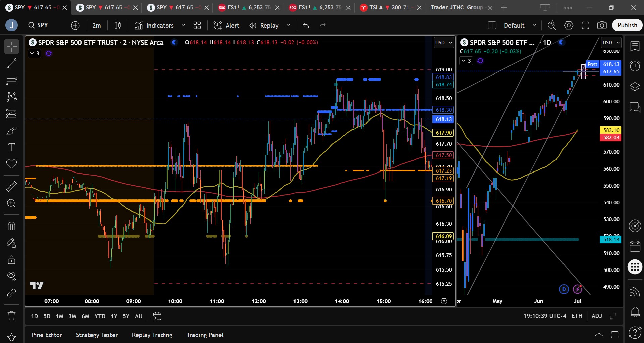The image size is (644, 343).
Task: Open indicator templates grid
Action: (x=197, y=25)
